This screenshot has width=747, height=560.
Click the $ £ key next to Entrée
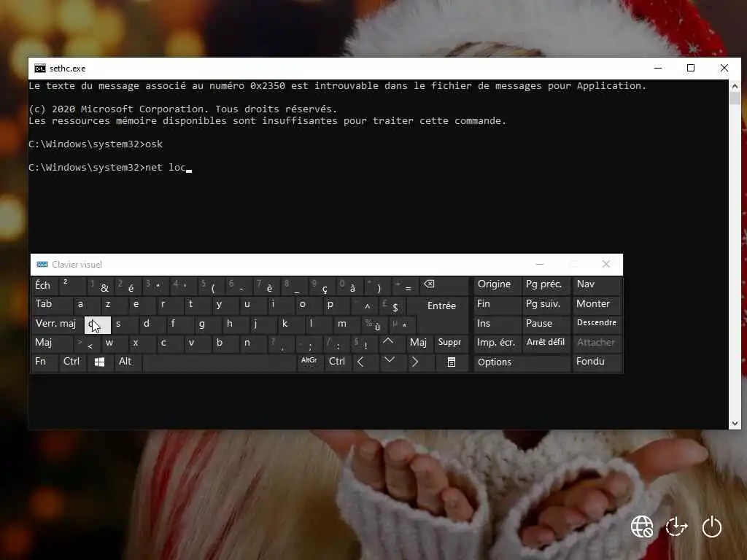tap(392, 305)
